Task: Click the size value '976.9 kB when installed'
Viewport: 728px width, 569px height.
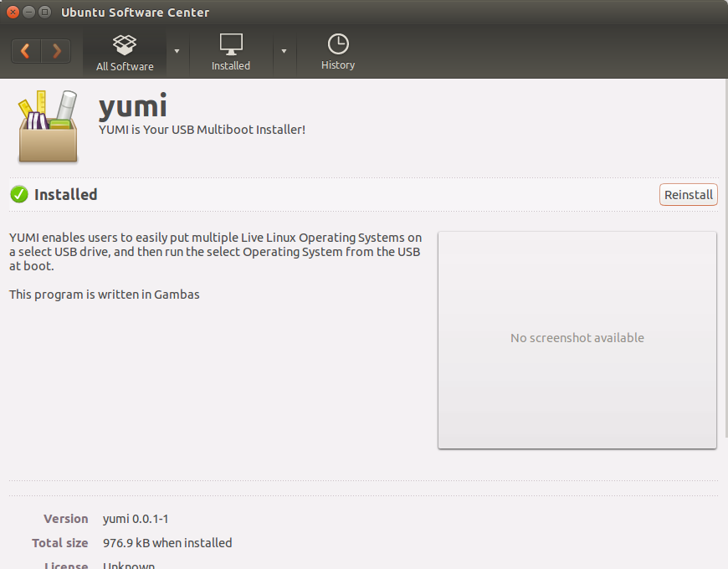Action: [x=167, y=542]
